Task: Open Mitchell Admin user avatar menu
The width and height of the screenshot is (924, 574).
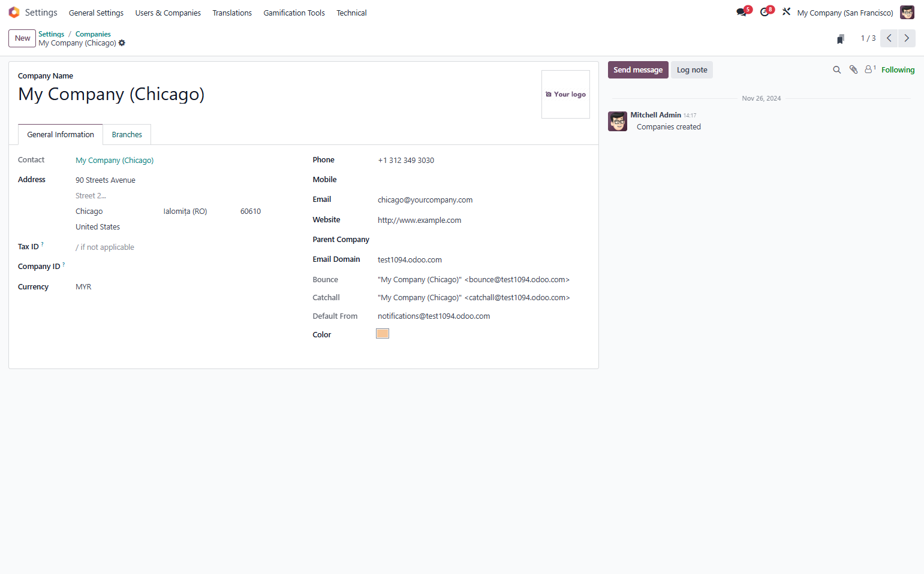Action: [907, 13]
